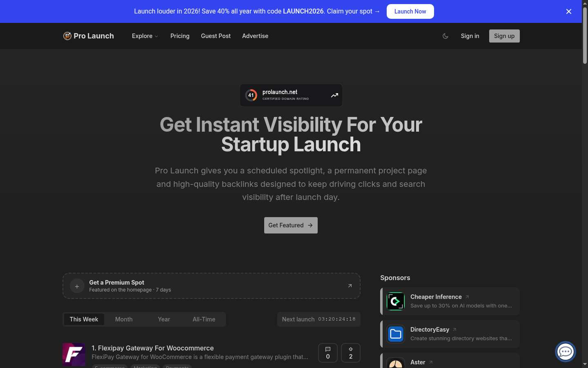Click the Launch Now button
This screenshot has height=368, width=588.
[x=410, y=11]
